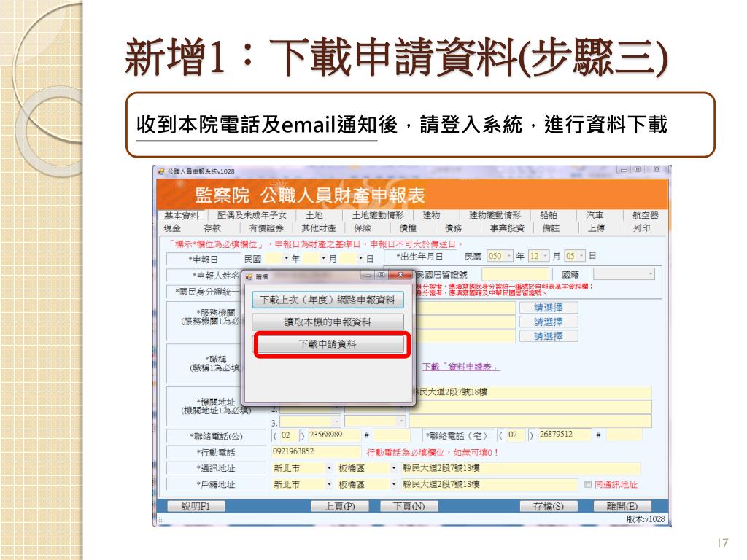Viewport: 747px width, 560px height.
Task: Click the 戶籍地址 street address field
Action: [491, 484]
